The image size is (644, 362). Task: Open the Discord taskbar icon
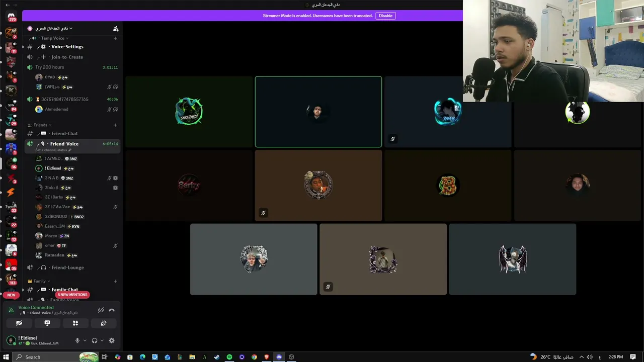tap(279, 357)
